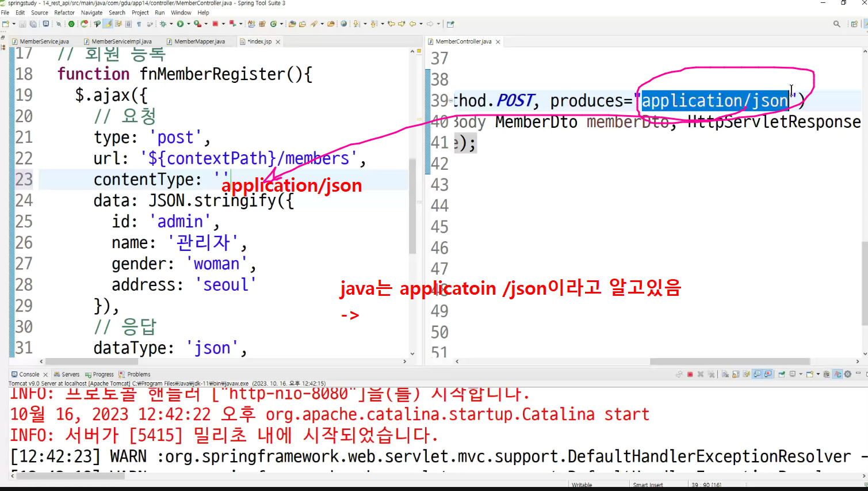The image size is (868, 491).
Task: Expand the Stop button dropdown in the main toolbar
Action: click(223, 24)
